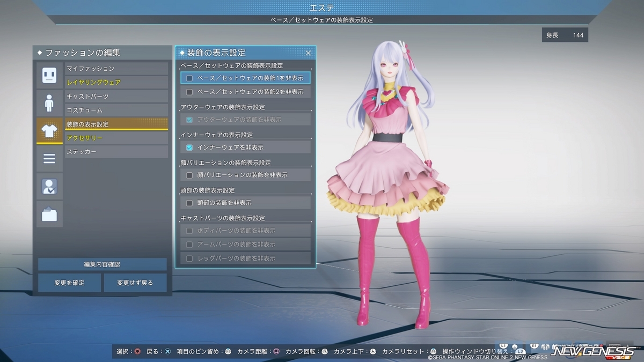Toggle アームパーツの装飾を非表示 checkbox
Image resolution: width=644 pixels, height=362 pixels.
tap(189, 245)
